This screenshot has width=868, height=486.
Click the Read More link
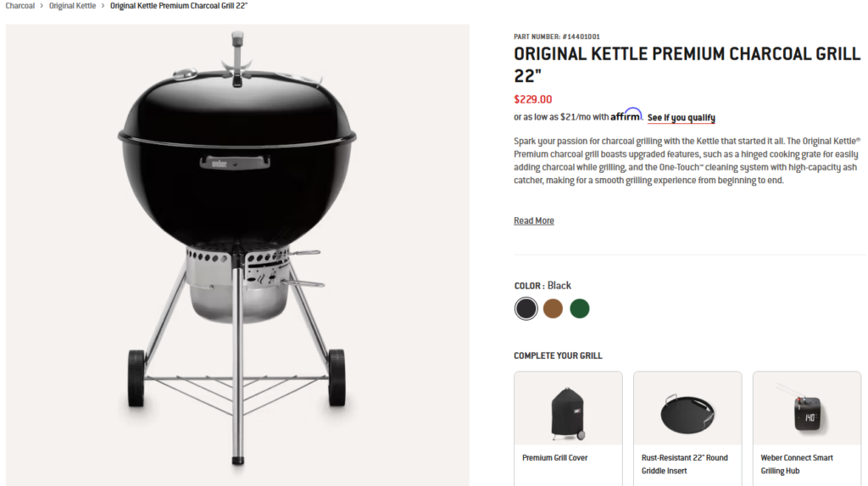pyautogui.click(x=534, y=221)
